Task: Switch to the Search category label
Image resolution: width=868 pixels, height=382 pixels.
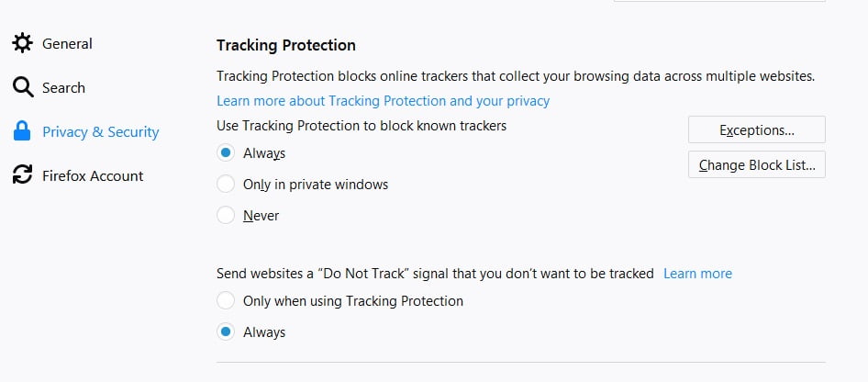Action: tap(63, 87)
